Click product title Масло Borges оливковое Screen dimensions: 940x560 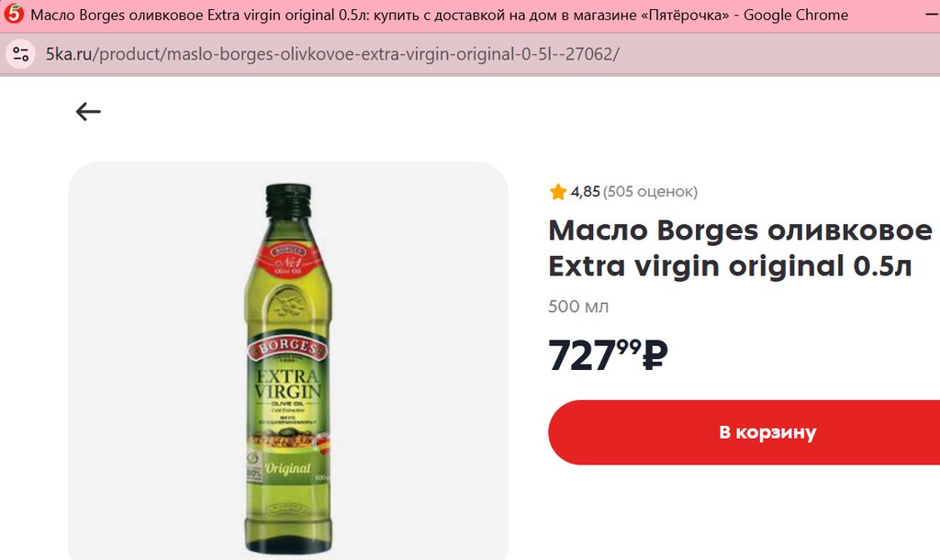tap(741, 230)
